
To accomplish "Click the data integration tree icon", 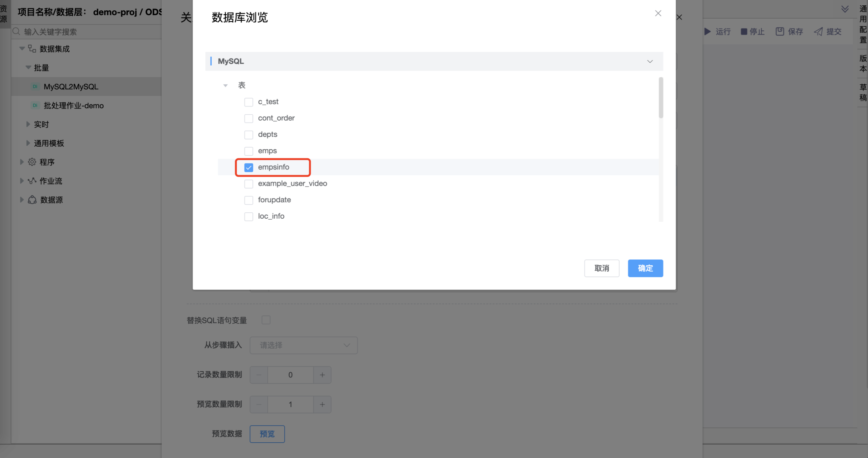I will click(32, 49).
